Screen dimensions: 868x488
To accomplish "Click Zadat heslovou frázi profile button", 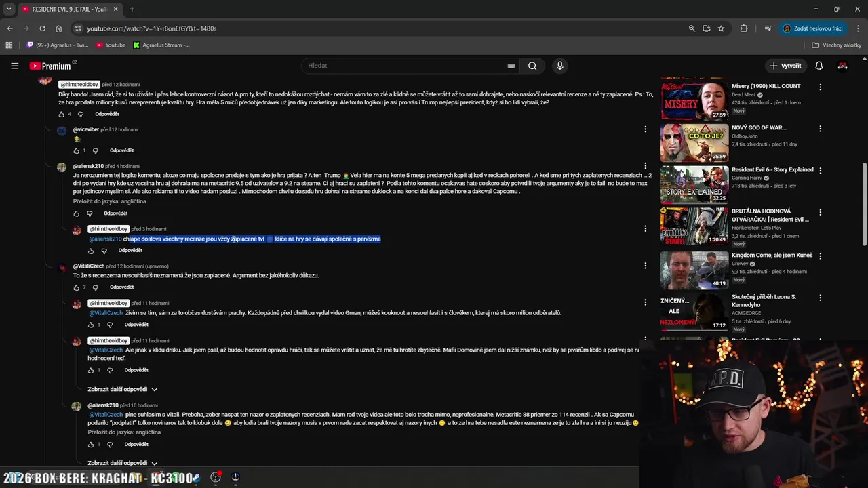I will pos(813,28).
